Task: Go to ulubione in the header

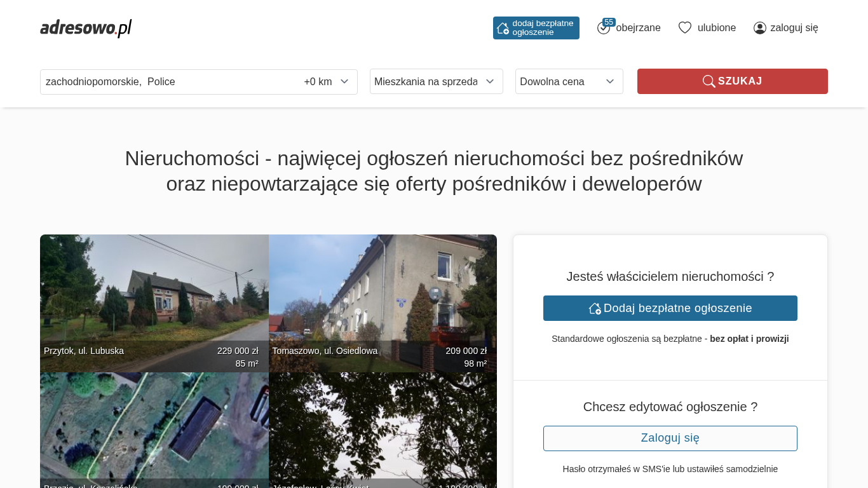Action: click(716, 28)
